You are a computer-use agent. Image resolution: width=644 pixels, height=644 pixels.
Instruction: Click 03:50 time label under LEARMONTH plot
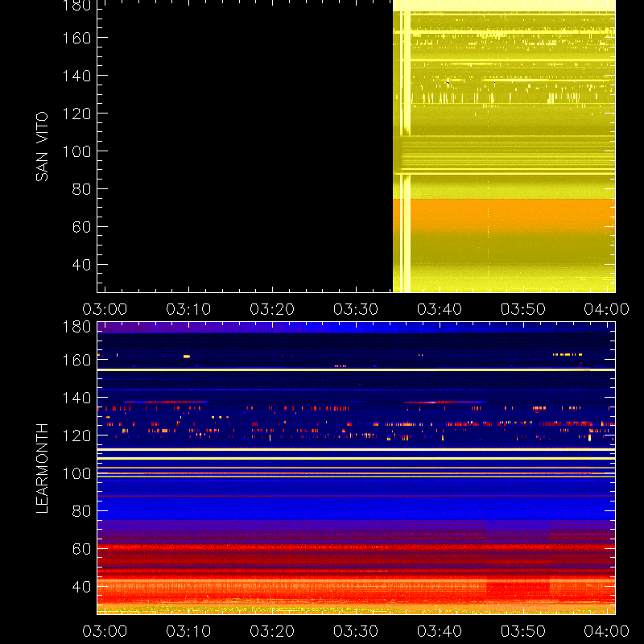tap(522, 631)
